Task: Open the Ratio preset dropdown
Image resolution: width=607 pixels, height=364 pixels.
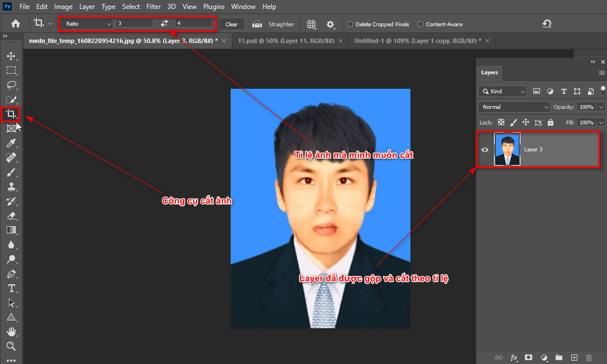Action: click(x=85, y=23)
